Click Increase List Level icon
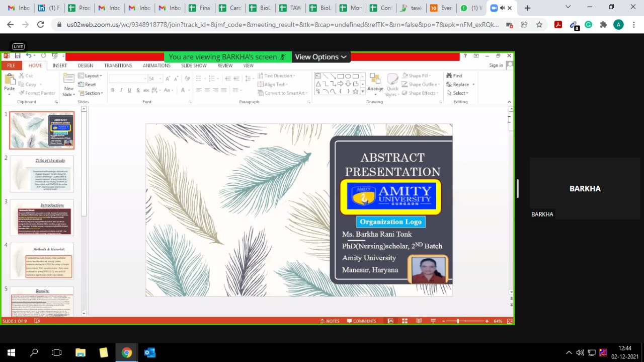This screenshot has height=362, width=644. [x=236, y=79]
